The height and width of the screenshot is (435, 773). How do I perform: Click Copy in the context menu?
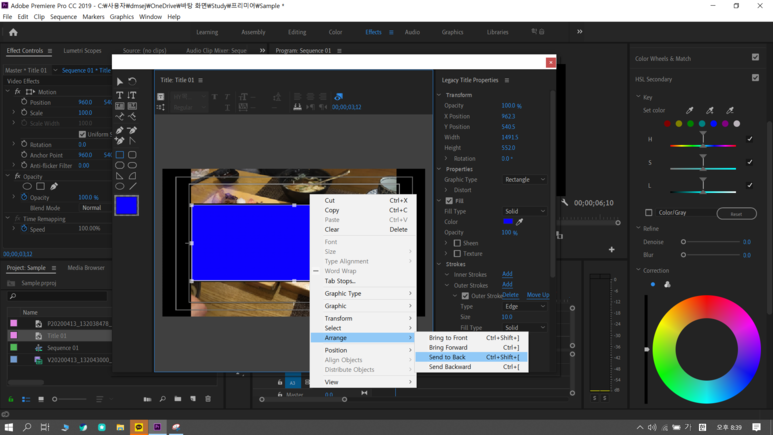click(x=363, y=210)
